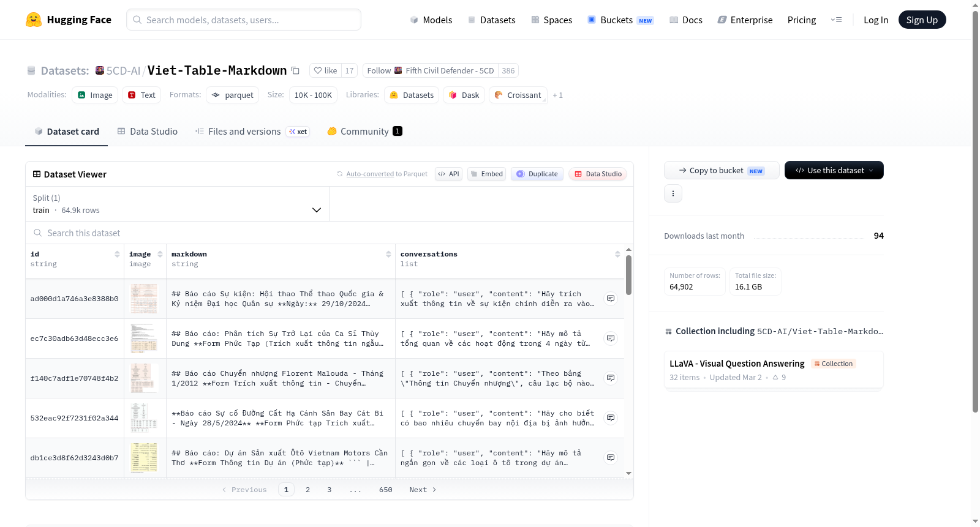Select the Image modality tag

click(x=95, y=95)
